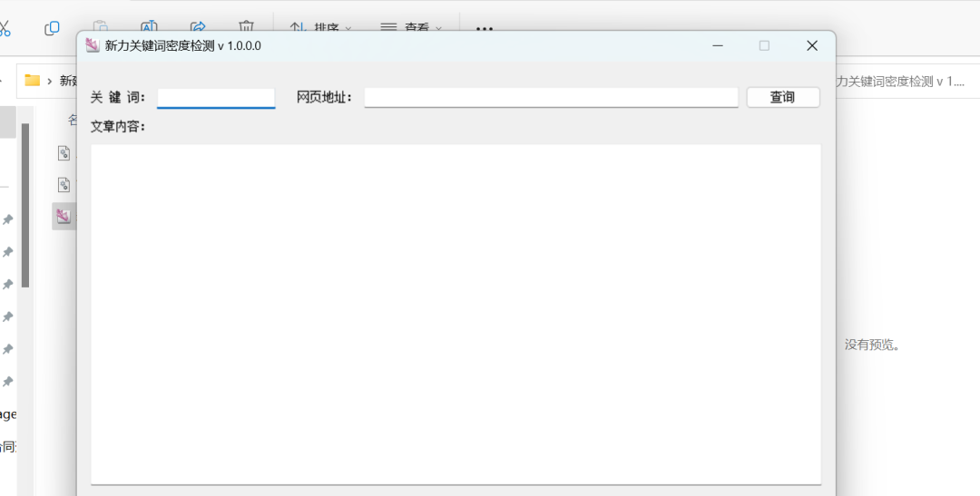Click the Rename icon in Explorer toolbar

pos(150,25)
